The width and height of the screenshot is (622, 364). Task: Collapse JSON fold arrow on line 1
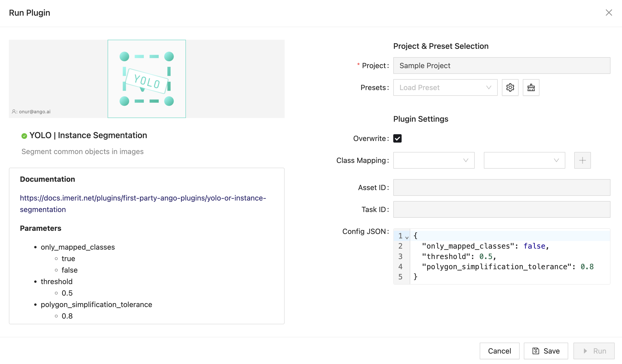tap(407, 237)
